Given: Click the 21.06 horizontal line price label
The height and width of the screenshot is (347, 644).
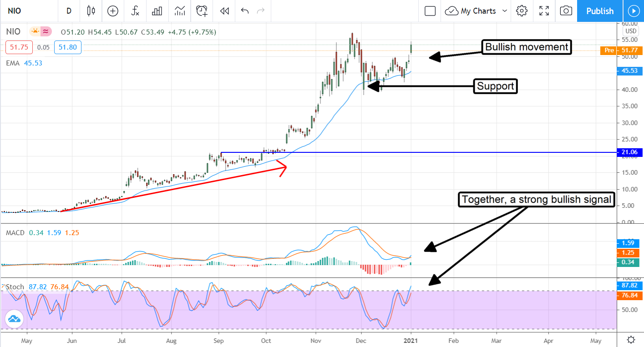Looking at the screenshot, I should click(x=630, y=152).
